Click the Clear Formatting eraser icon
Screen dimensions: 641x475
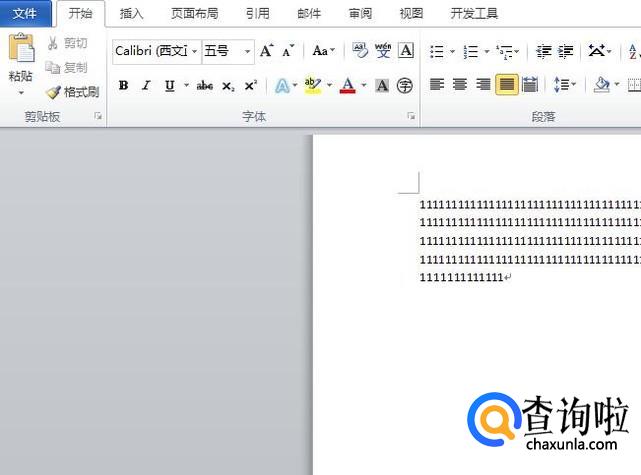(360, 51)
